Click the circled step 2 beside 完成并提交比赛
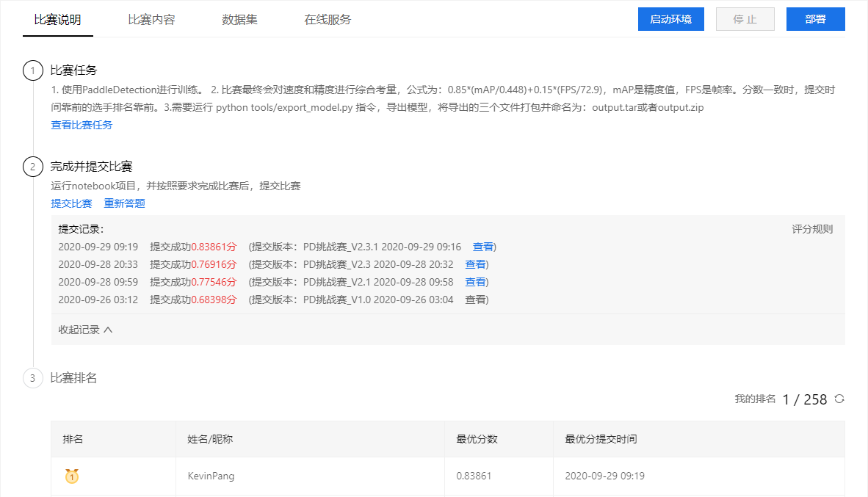The width and height of the screenshot is (868, 497). coord(32,167)
